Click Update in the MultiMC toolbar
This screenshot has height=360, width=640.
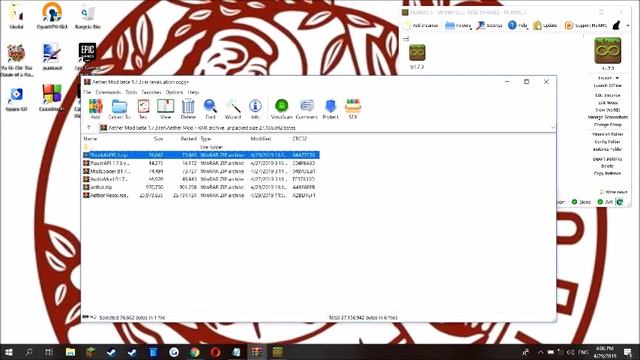(545, 25)
